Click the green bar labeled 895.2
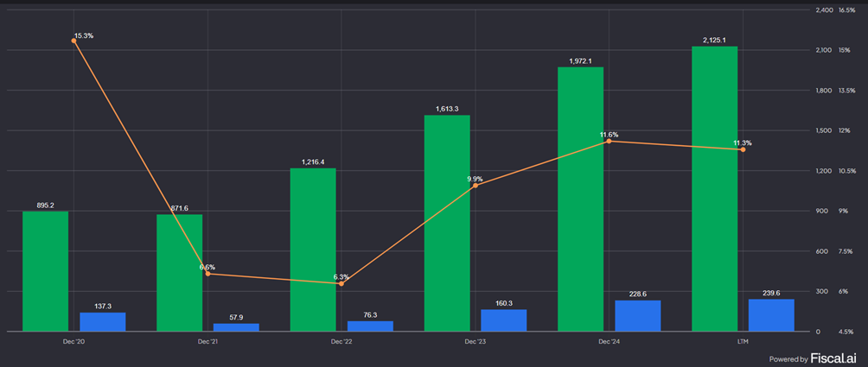 coord(45,271)
